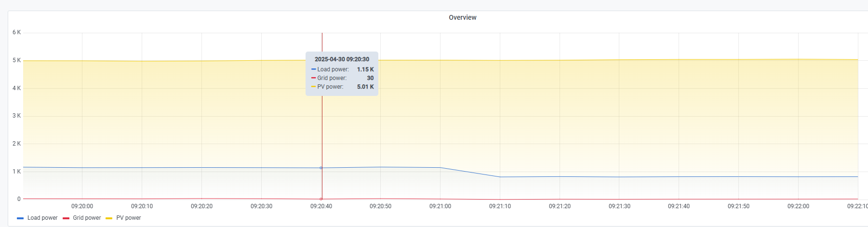Open the Overview panel title menu
Screen dimensions: 868x227
point(462,17)
